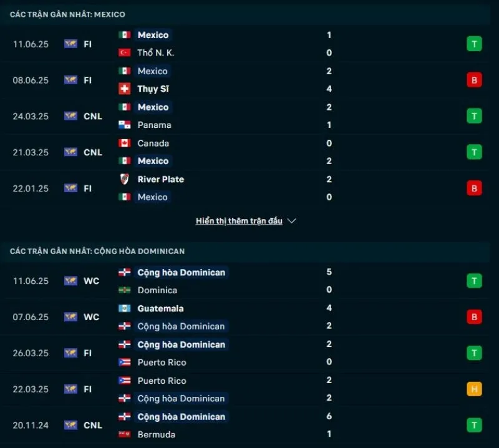The width and height of the screenshot is (499, 448).
Task: Click the Panama flag icon
Action: coord(125,125)
